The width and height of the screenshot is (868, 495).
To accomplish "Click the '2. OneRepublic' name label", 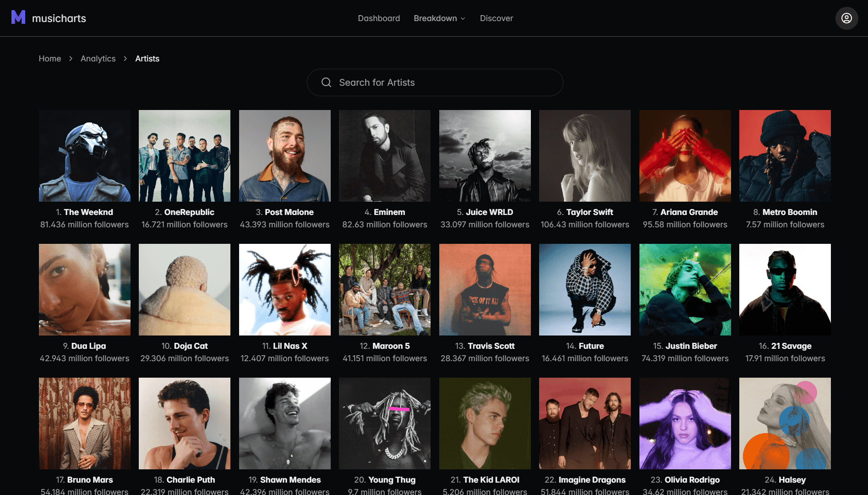I will (x=185, y=212).
